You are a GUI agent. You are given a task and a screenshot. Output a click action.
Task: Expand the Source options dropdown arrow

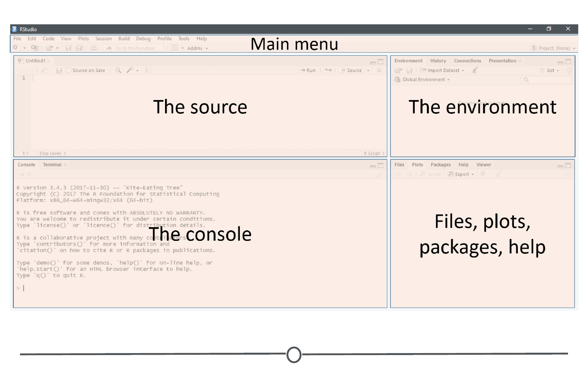click(x=368, y=71)
